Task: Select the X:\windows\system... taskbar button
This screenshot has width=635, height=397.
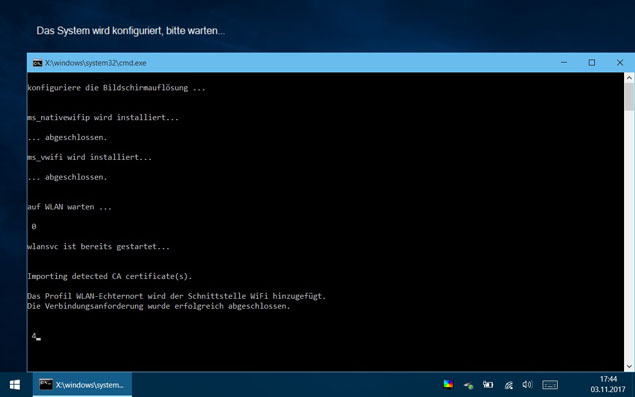Action: [x=82, y=384]
